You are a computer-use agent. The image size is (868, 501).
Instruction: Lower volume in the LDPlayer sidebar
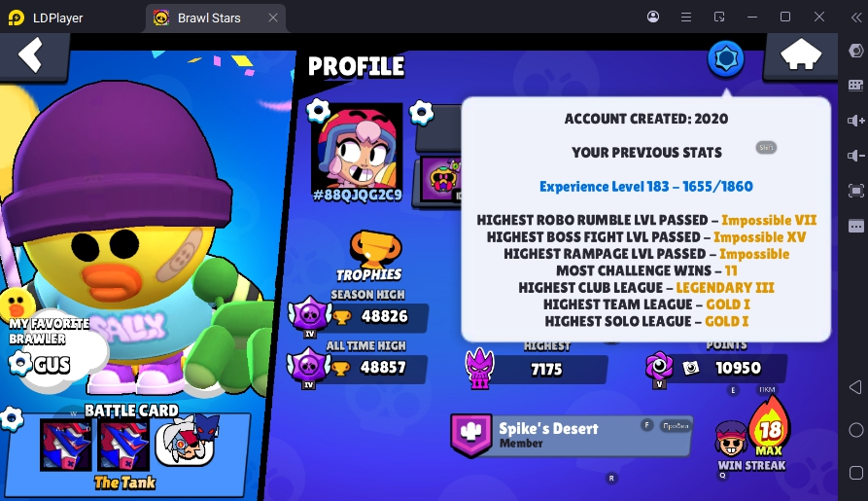tap(855, 156)
